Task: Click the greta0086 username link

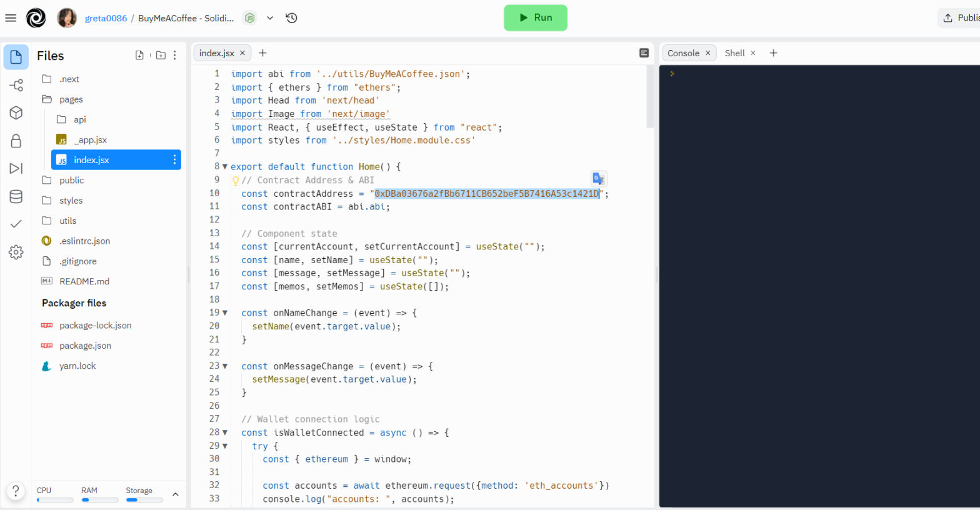Action: tap(106, 18)
